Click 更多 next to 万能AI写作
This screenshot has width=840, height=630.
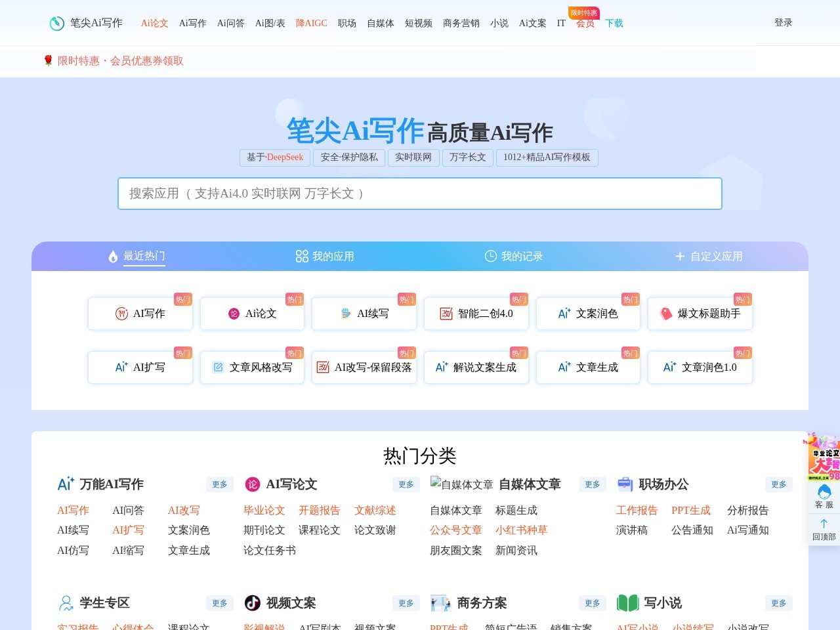(220, 484)
